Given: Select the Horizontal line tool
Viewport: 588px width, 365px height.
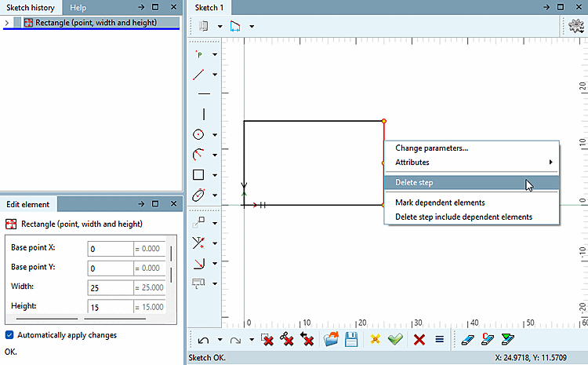Looking at the screenshot, I should point(204,93).
